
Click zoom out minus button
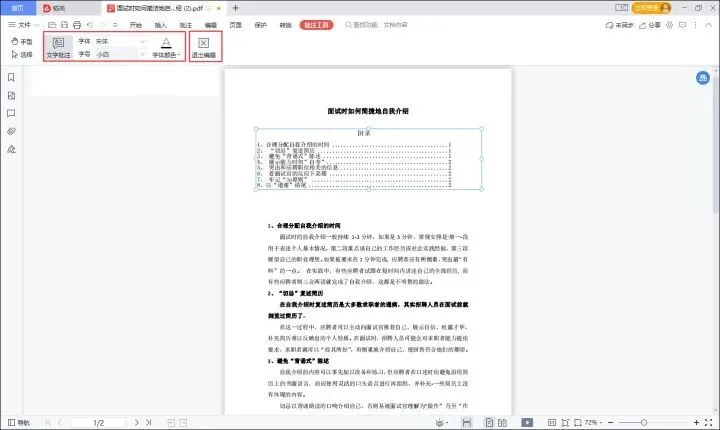tap(611, 422)
